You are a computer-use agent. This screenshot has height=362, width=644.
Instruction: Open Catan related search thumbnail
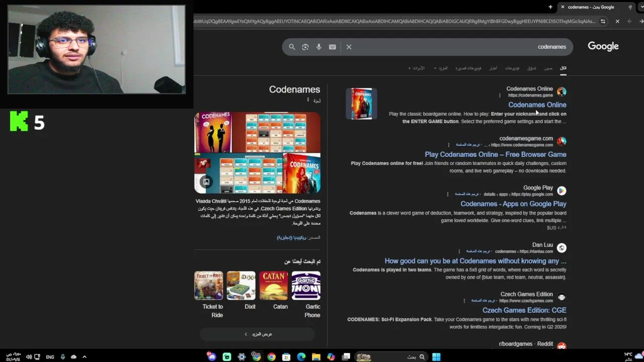274,286
